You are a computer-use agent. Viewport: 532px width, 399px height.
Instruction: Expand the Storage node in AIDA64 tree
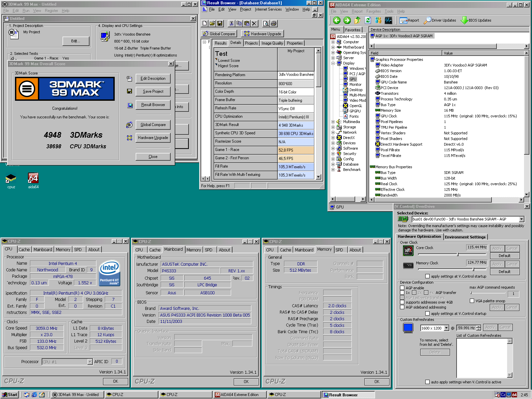[333, 127]
